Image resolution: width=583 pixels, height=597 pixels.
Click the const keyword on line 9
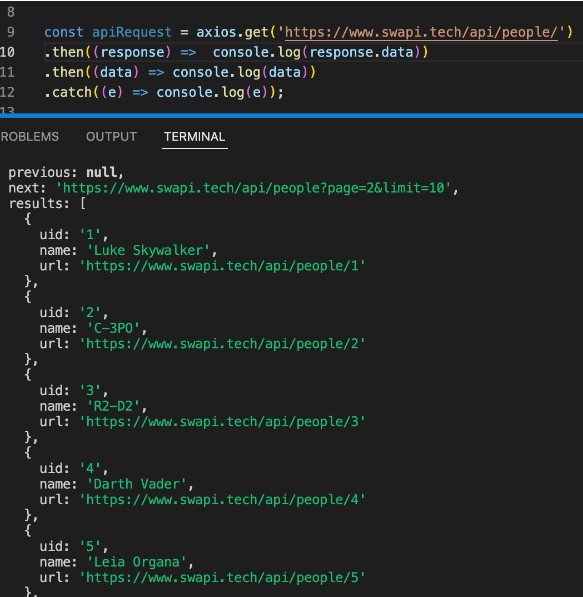64,32
